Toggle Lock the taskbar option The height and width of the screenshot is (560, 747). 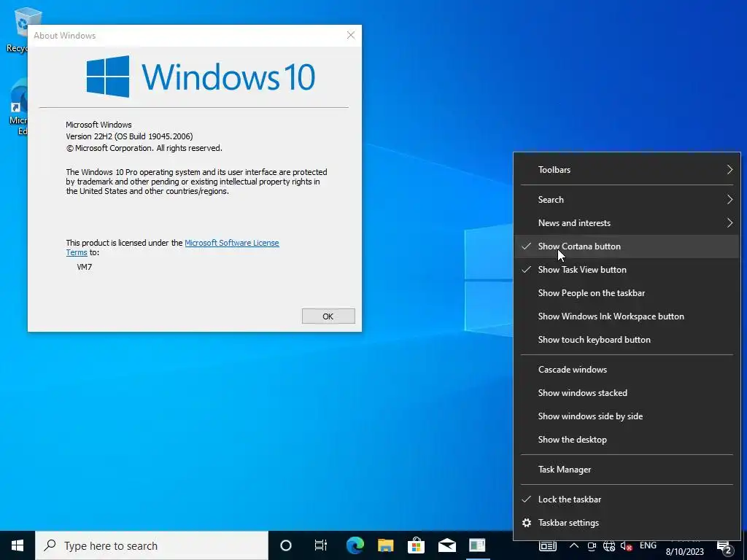[x=627, y=499]
